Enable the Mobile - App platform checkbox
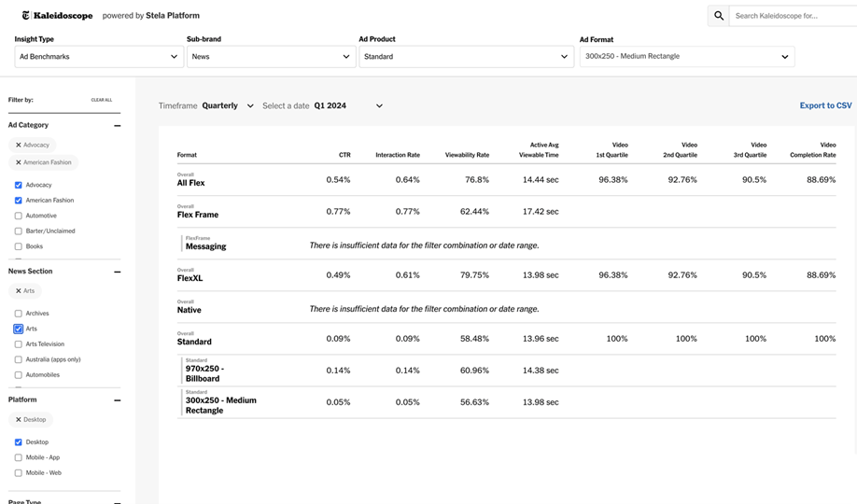The width and height of the screenshot is (857, 504). [19, 457]
